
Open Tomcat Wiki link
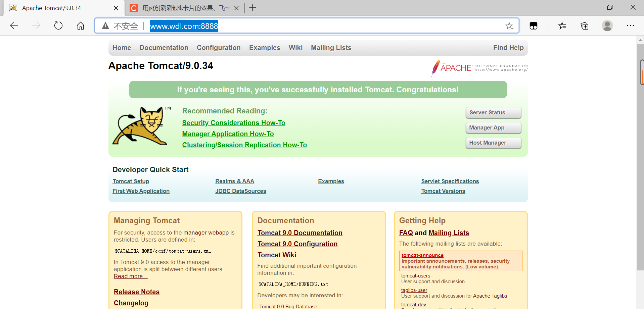(277, 255)
